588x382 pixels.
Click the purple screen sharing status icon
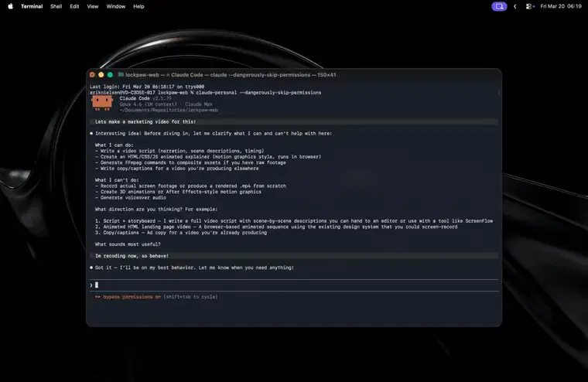click(499, 6)
